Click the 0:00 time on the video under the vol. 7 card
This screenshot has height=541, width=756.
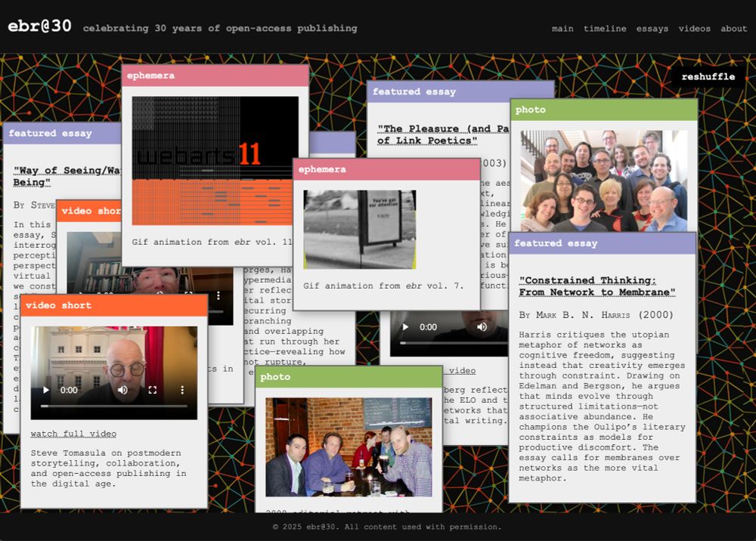(x=428, y=327)
